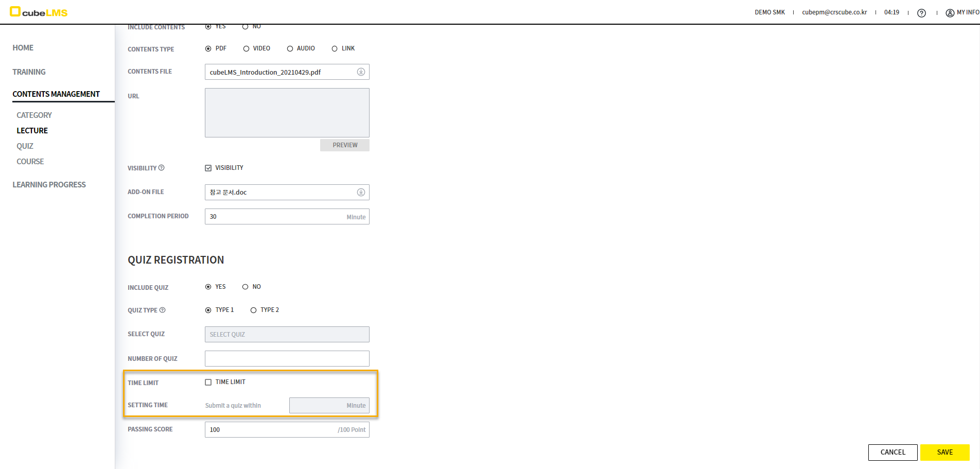This screenshot has width=980, height=469.
Task: Click the CANCEL button
Action: (x=892, y=453)
